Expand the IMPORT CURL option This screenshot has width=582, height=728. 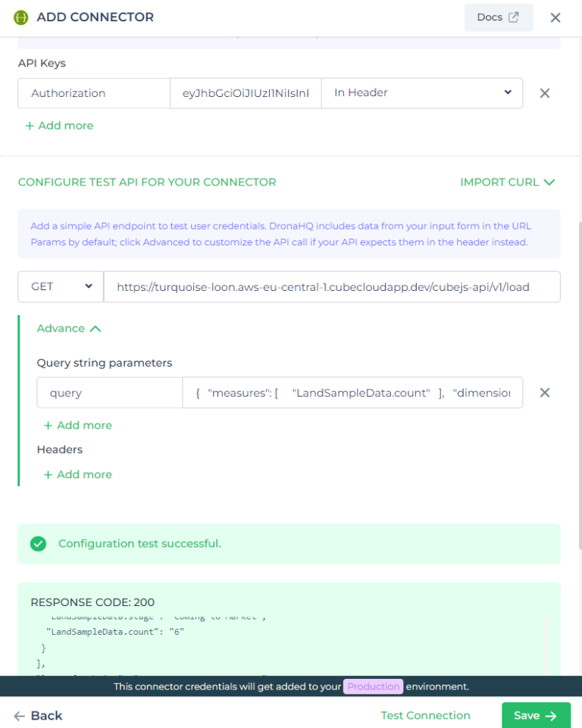(508, 182)
